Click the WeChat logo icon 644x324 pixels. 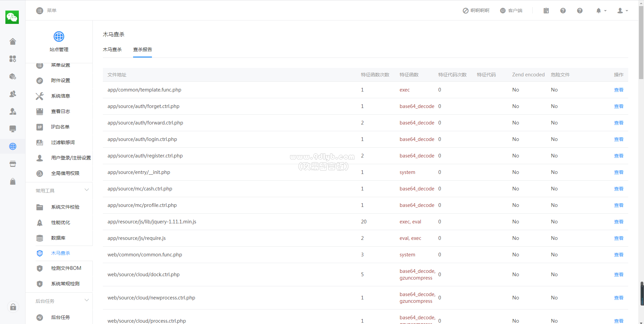coord(12,17)
